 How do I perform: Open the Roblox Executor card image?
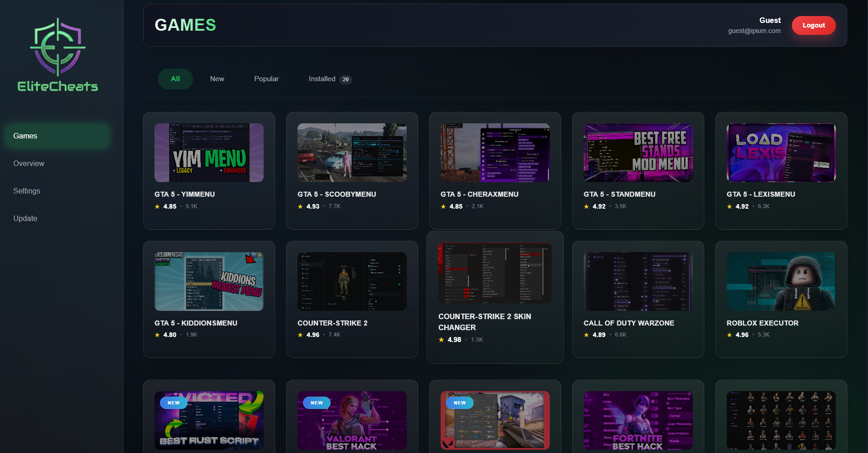pyautogui.click(x=780, y=281)
